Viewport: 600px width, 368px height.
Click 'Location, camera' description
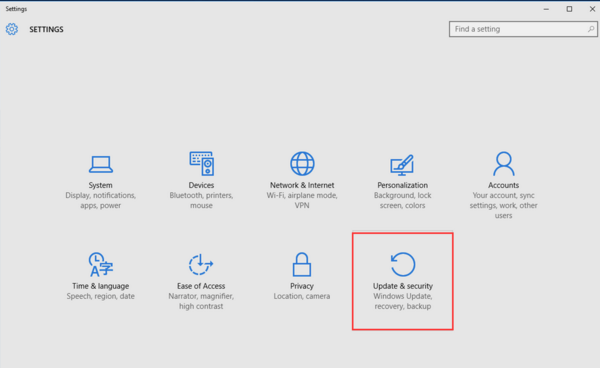pos(302,296)
